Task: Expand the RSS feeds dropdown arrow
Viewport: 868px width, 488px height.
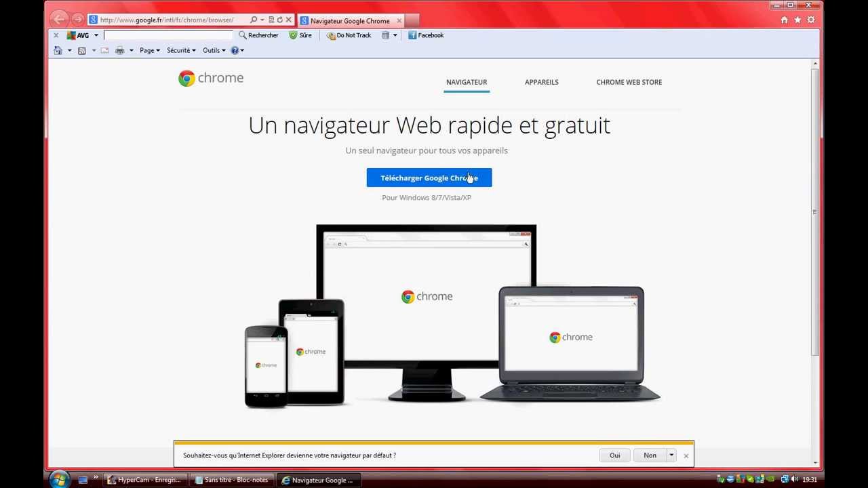Action: (x=94, y=51)
